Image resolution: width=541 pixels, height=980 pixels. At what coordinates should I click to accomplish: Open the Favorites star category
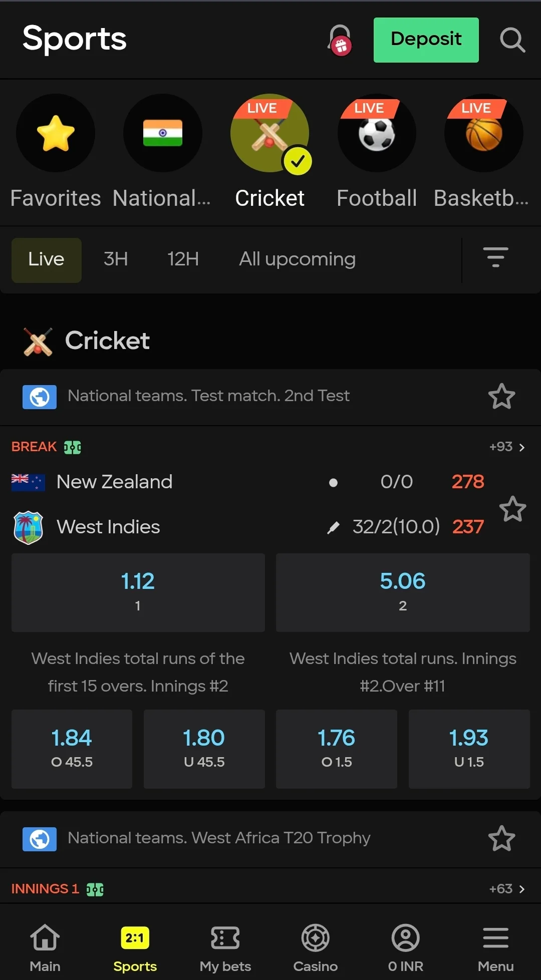click(x=56, y=133)
